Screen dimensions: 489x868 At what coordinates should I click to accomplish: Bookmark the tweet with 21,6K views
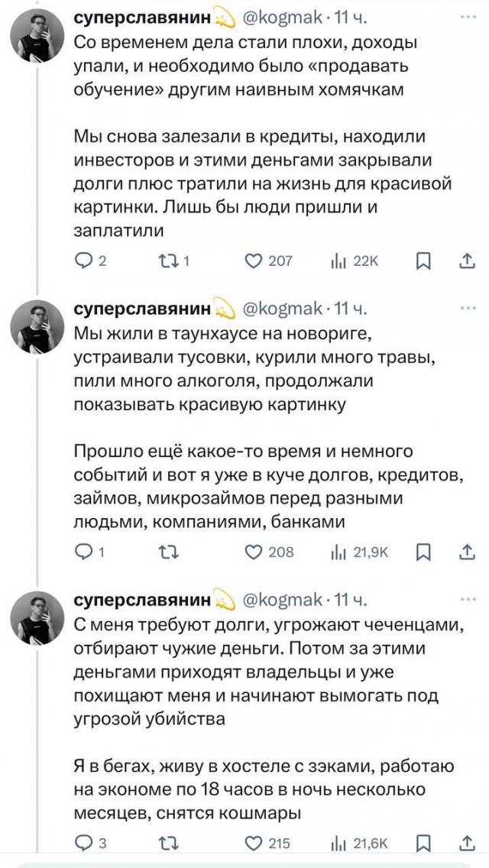pyautogui.click(x=422, y=843)
